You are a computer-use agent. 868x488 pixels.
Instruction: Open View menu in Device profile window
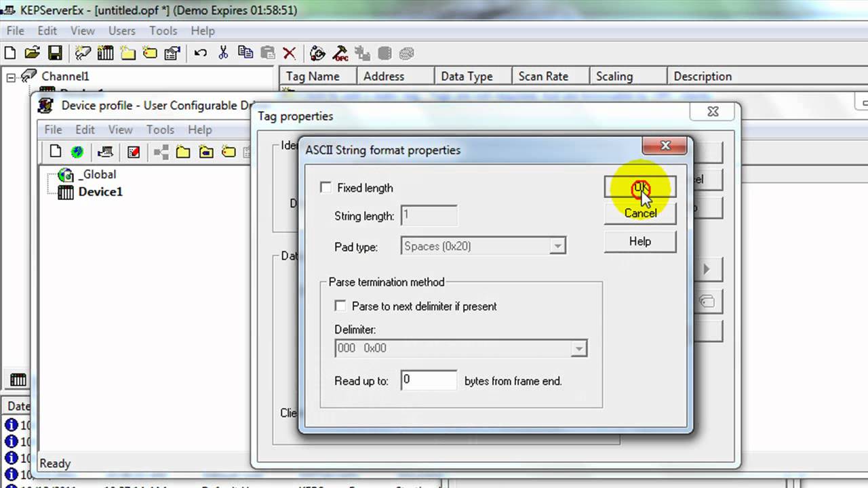pos(121,129)
